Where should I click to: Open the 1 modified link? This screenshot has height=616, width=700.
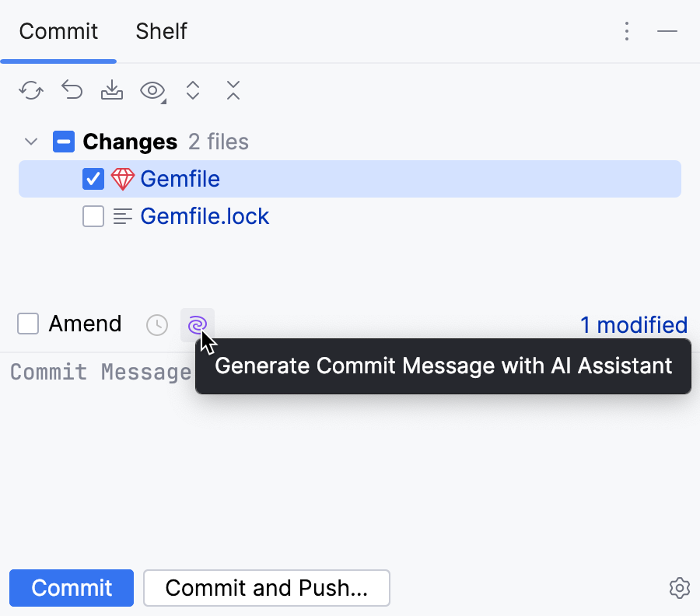pyautogui.click(x=634, y=325)
